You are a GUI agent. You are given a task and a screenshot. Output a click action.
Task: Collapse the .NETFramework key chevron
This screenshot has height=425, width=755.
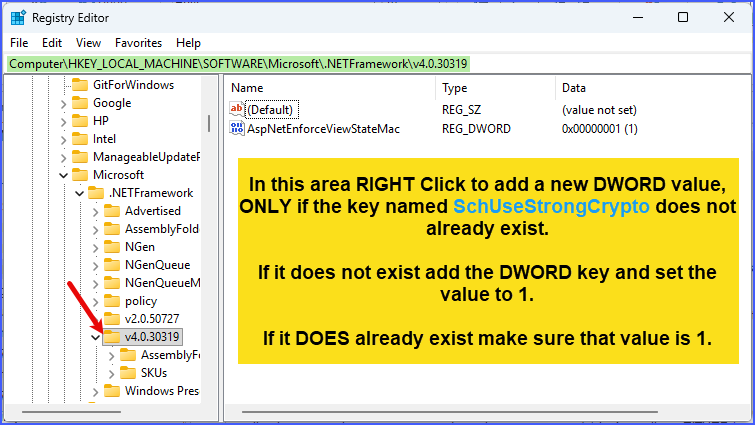pyautogui.click(x=78, y=193)
